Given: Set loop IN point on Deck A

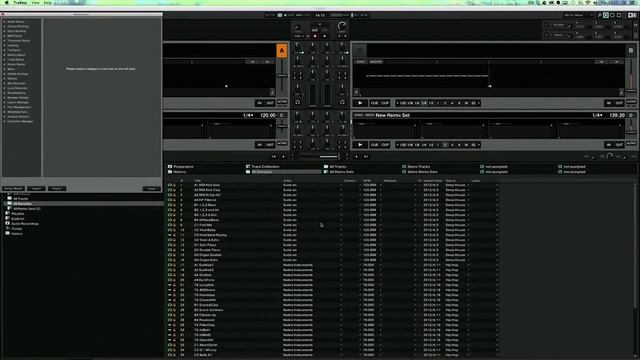Looking at the screenshot, I should tap(260, 103).
